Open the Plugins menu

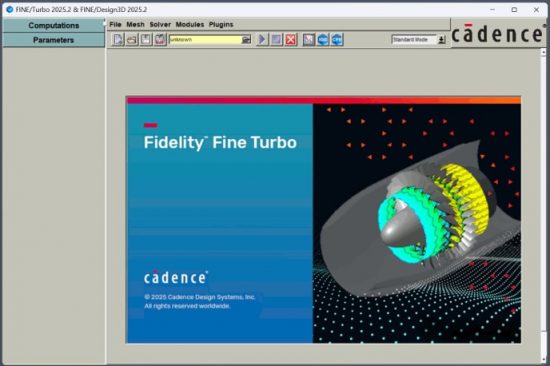(221, 24)
